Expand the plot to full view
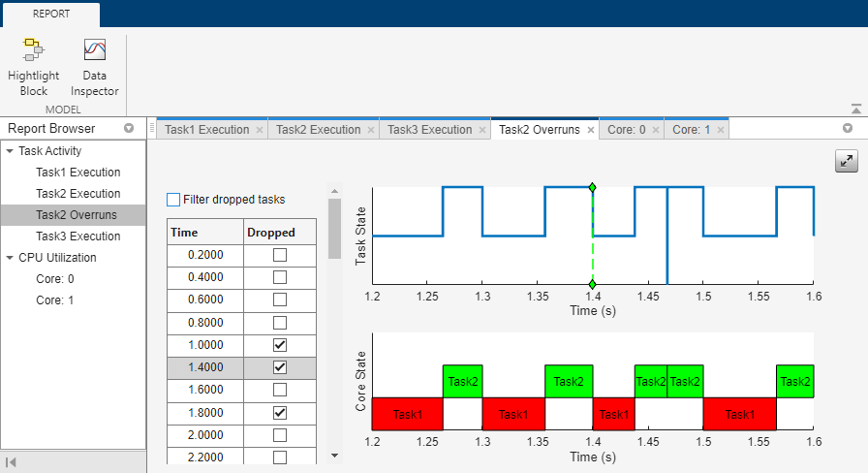 coord(846,161)
